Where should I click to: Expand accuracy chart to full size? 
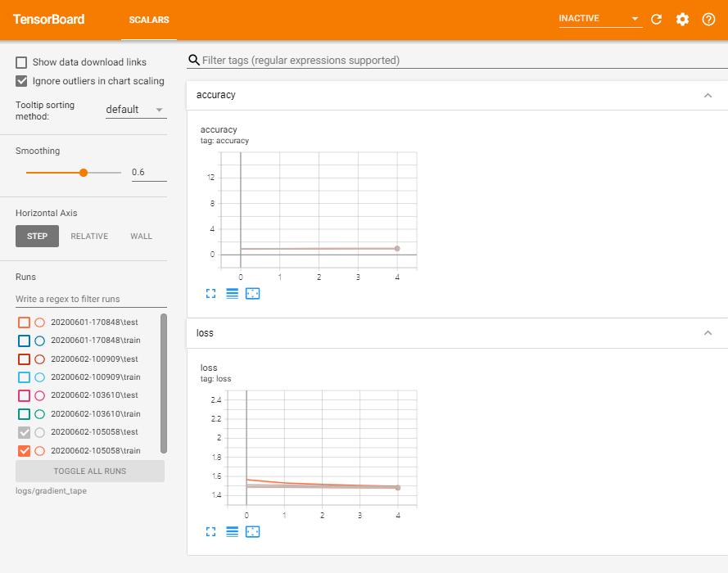[210, 294]
